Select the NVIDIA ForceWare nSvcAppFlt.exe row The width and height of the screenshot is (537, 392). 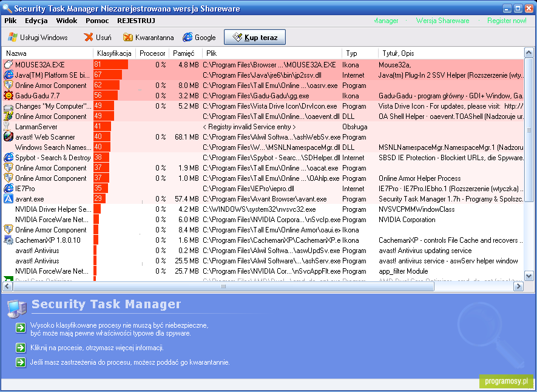[x=263, y=271]
